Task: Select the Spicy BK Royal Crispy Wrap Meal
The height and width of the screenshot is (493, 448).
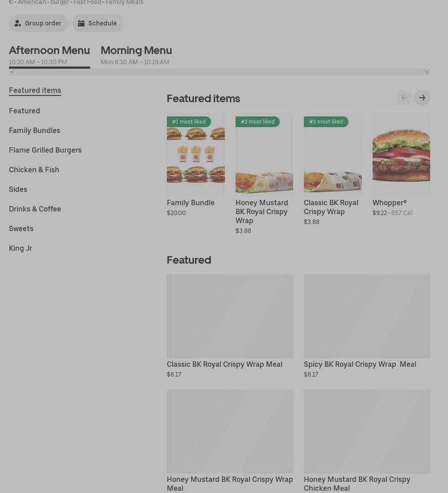Action: click(367, 316)
